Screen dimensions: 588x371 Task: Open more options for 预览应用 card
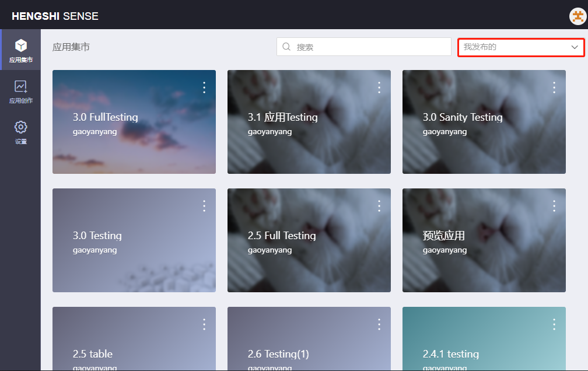coord(554,205)
